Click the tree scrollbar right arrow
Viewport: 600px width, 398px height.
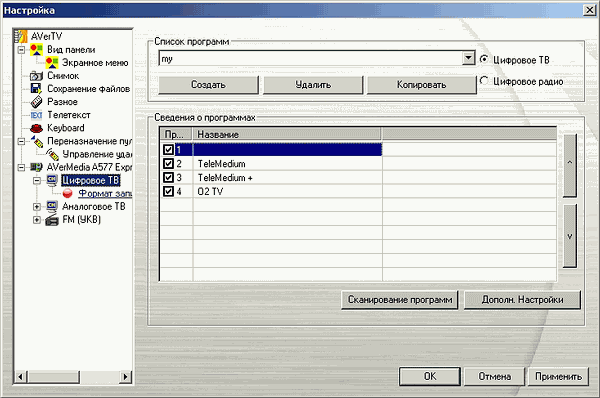pyautogui.click(x=125, y=377)
